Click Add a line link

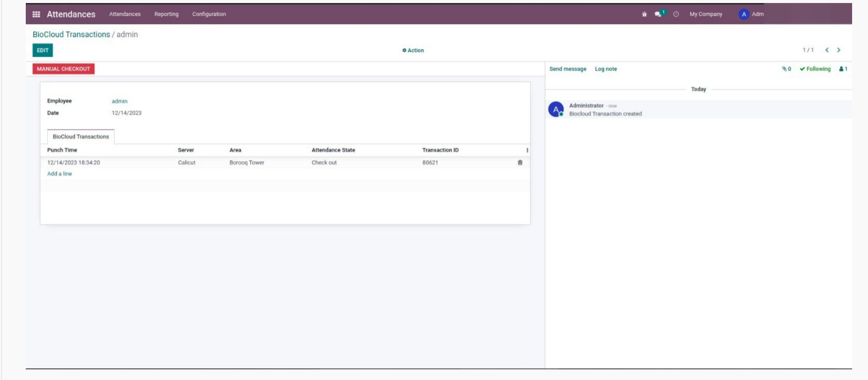pyautogui.click(x=59, y=174)
